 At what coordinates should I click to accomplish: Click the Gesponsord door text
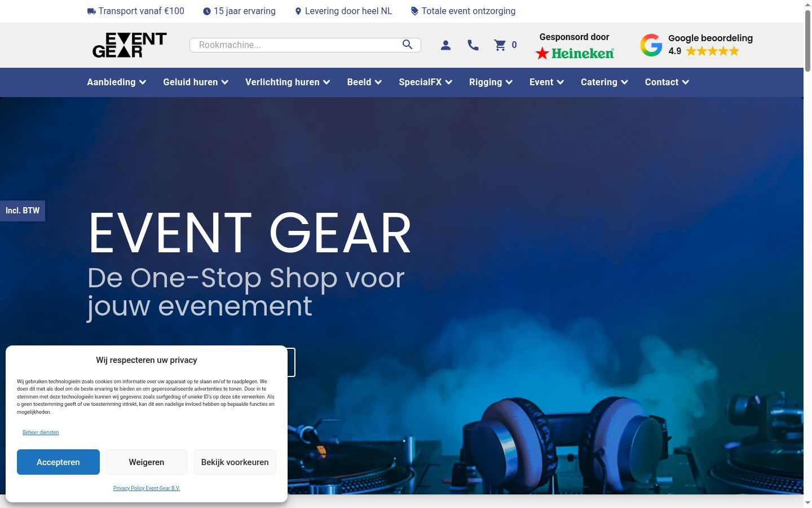(574, 37)
